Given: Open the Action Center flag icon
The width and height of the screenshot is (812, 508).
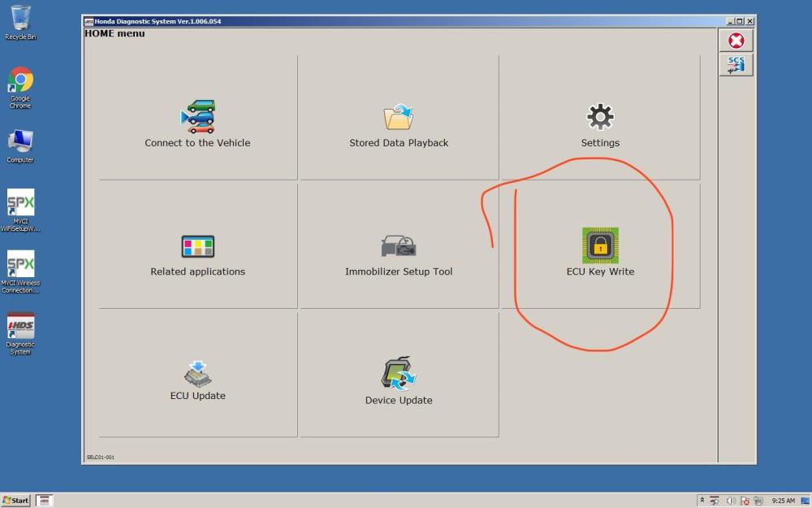Looking at the screenshot, I should 745,501.
